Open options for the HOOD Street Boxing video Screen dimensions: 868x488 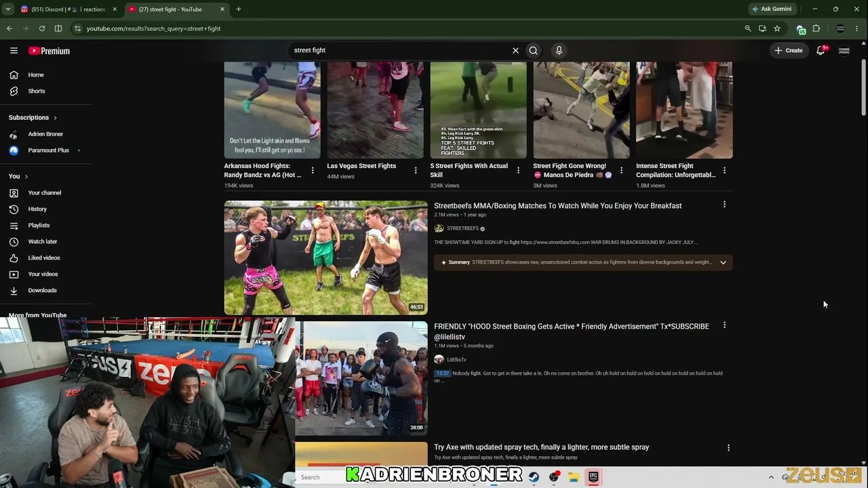pos(724,325)
